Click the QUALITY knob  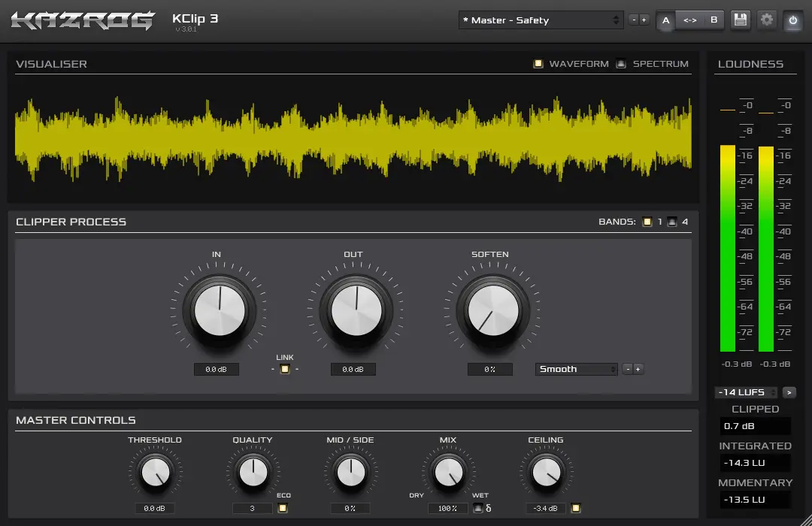pyautogui.click(x=253, y=472)
